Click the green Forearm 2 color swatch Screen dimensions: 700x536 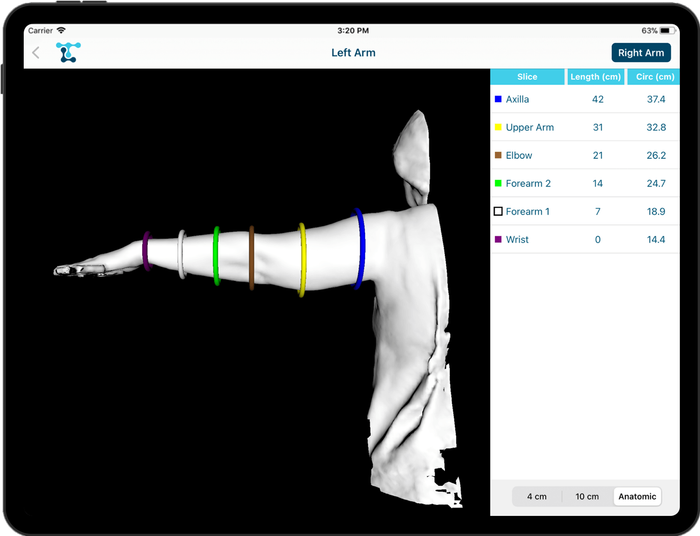click(498, 183)
